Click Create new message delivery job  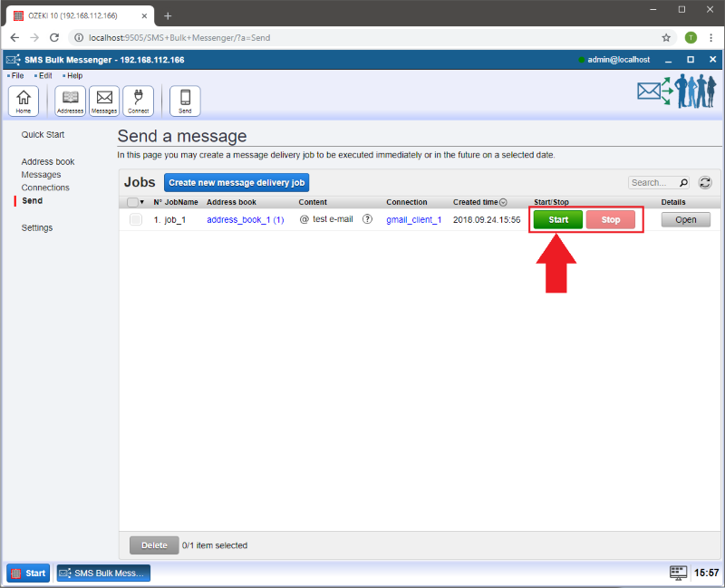(237, 182)
